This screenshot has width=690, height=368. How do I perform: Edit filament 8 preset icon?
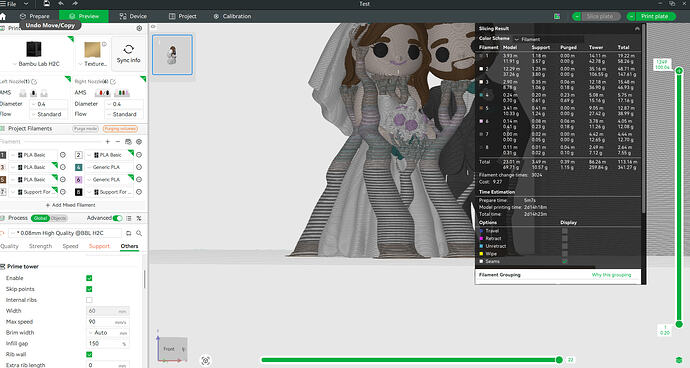139,192
